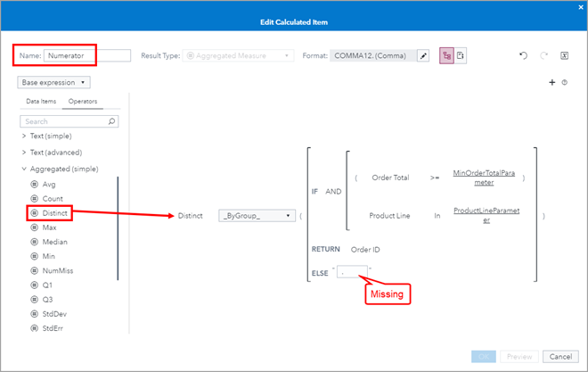Click the redo arrow icon
588x372 pixels.
544,55
